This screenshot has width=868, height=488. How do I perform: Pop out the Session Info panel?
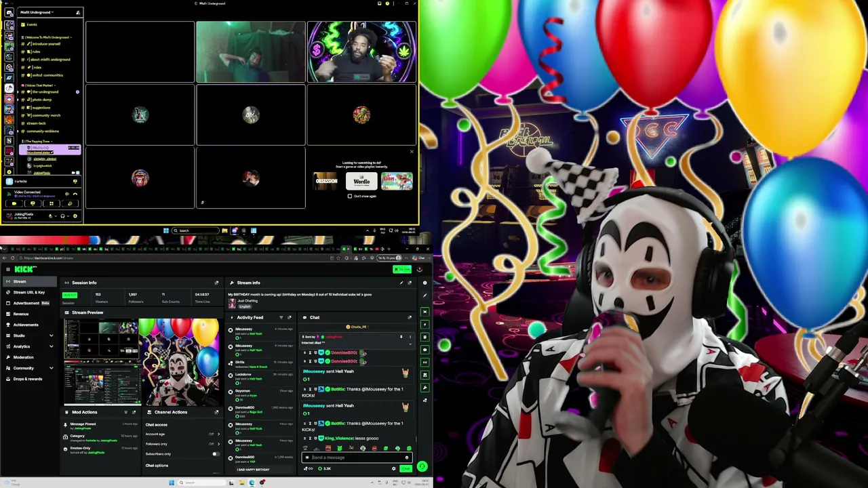tap(216, 283)
